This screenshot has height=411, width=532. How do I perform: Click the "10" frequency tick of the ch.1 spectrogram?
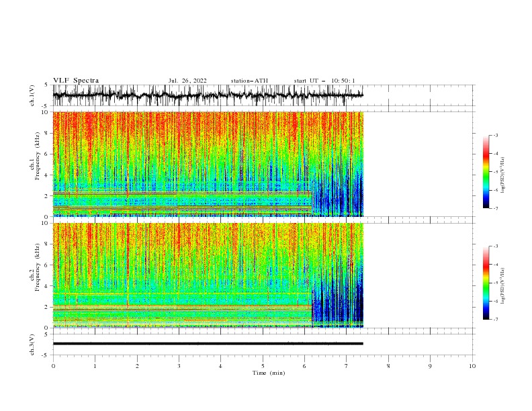pos(47,112)
